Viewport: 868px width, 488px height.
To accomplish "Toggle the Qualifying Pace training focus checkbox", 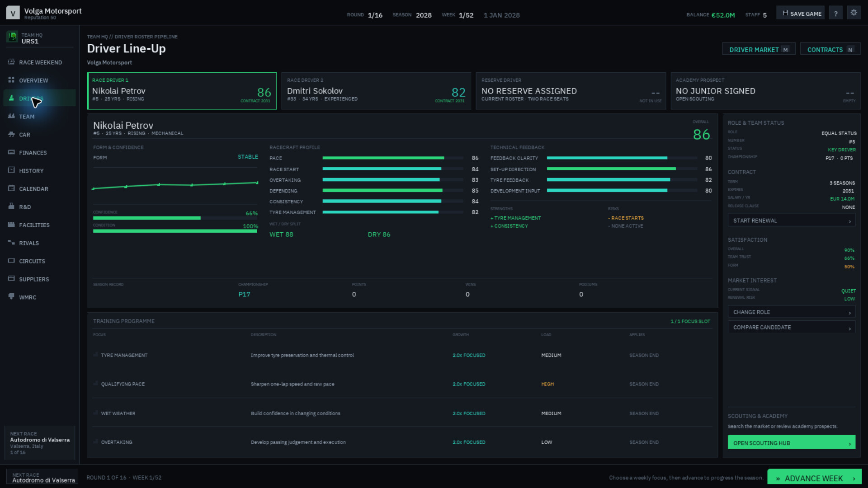I will coord(95,384).
